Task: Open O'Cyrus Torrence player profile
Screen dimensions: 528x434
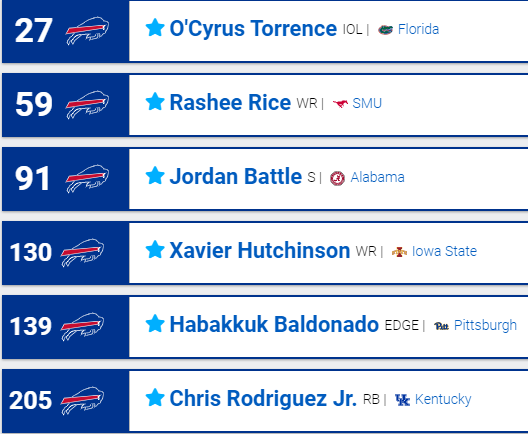Action: [253, 28]
